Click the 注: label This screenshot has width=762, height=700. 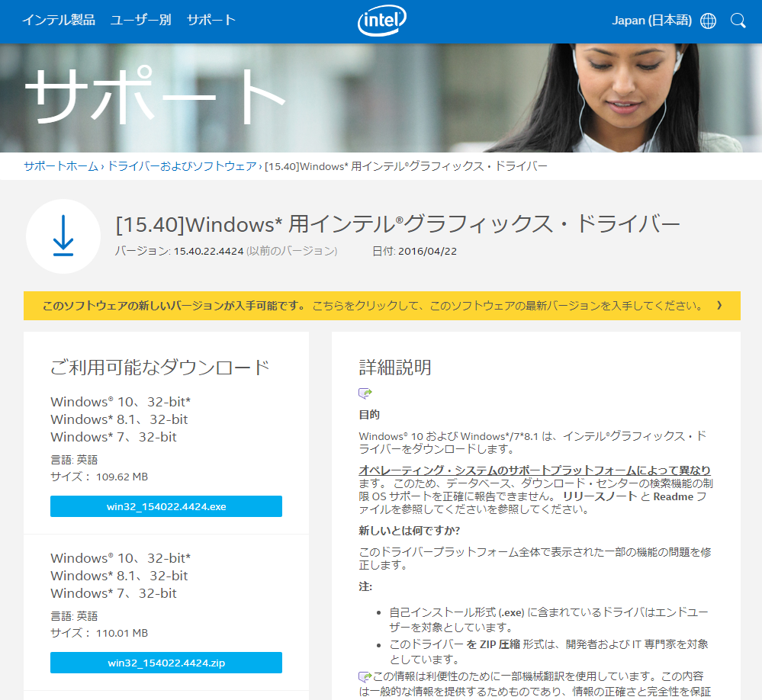click(365, 586)
